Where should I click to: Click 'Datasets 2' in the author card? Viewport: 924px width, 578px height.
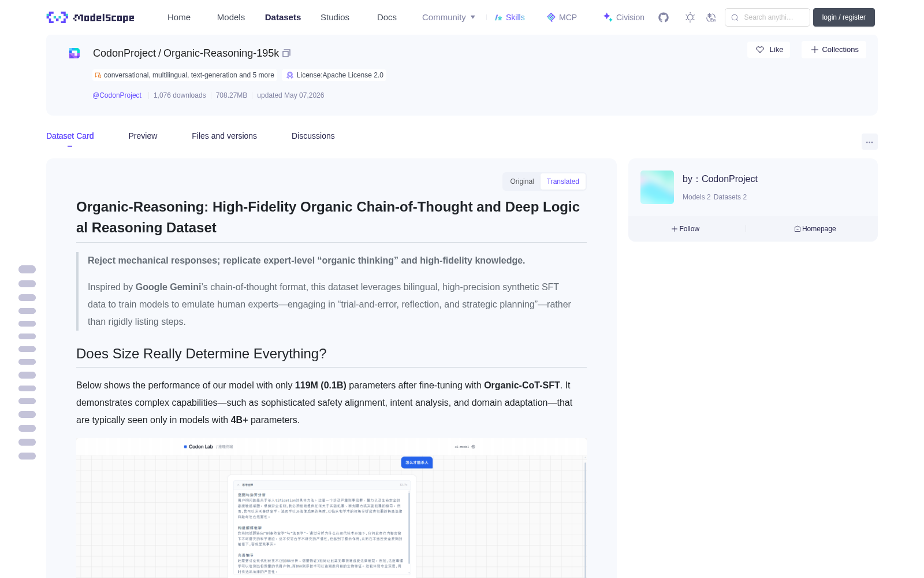click(730, 197)
